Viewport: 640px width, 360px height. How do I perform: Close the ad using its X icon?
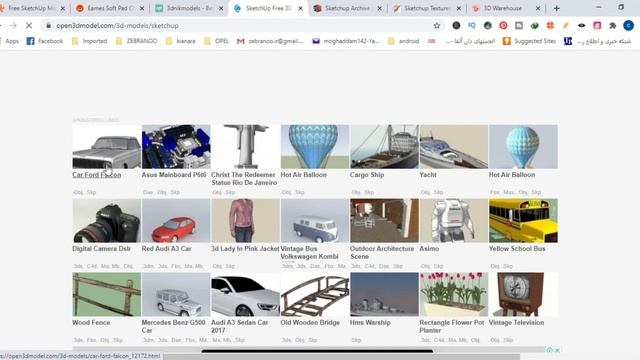coord(557,350)
